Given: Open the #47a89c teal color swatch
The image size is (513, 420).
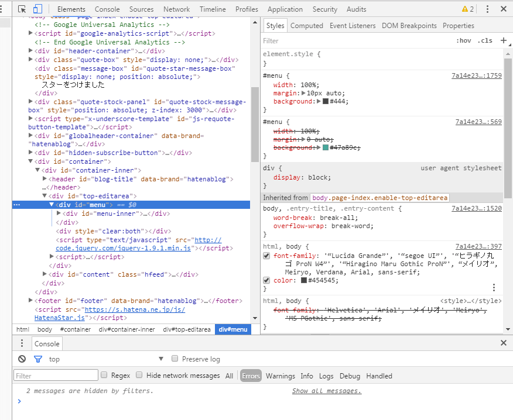Looking at the screenshot, I should (x=326, y=147).
